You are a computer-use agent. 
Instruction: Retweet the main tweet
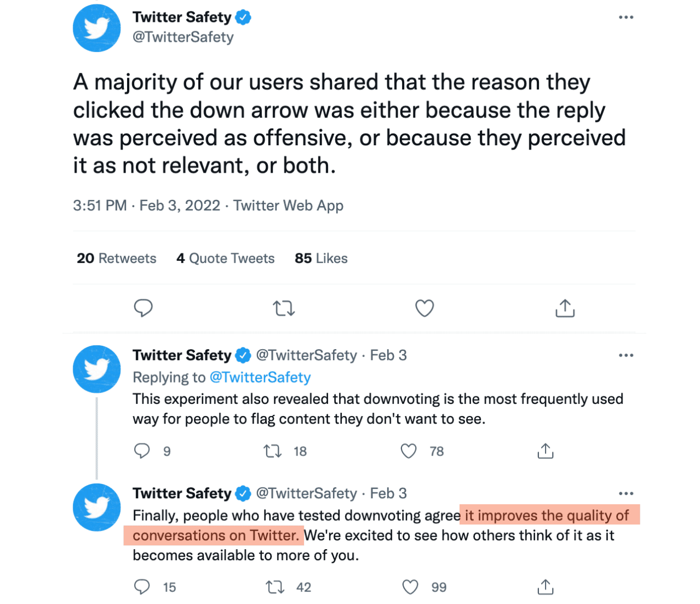[x=283, y=308]
